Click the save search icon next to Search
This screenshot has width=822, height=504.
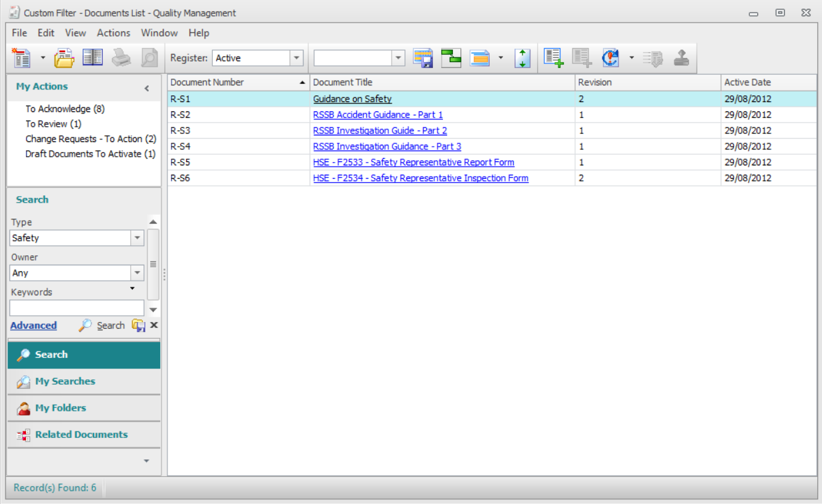pos(138,325)
